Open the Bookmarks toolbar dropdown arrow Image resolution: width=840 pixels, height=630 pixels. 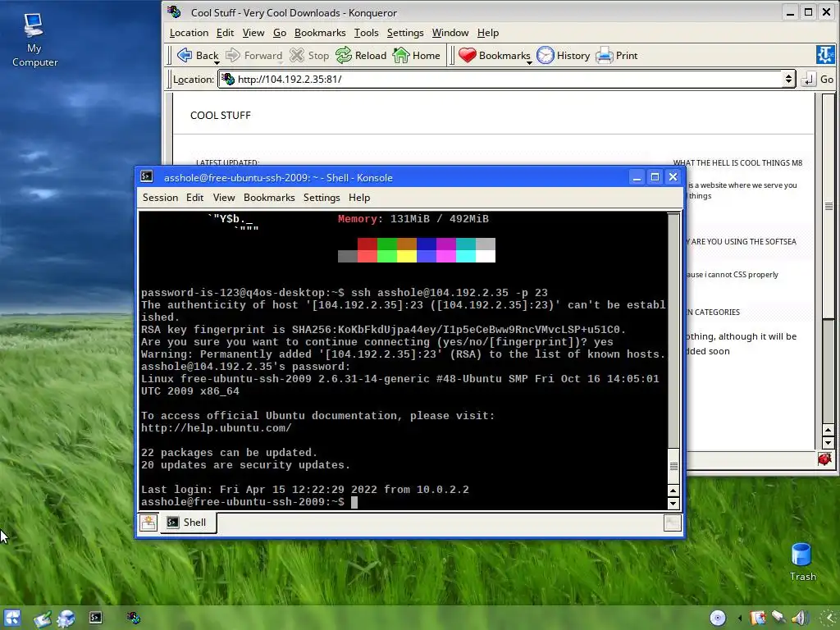(529, 62)
